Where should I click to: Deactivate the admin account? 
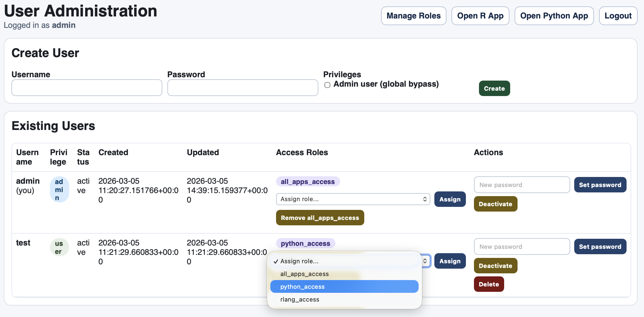495,203
